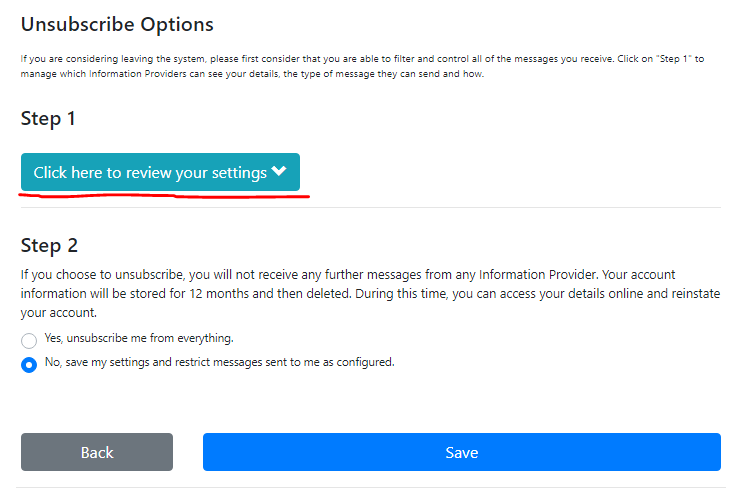Click the 'Step 2' section heading
Viewport: 736px width, 499px height.
click(x=49, y=245)
